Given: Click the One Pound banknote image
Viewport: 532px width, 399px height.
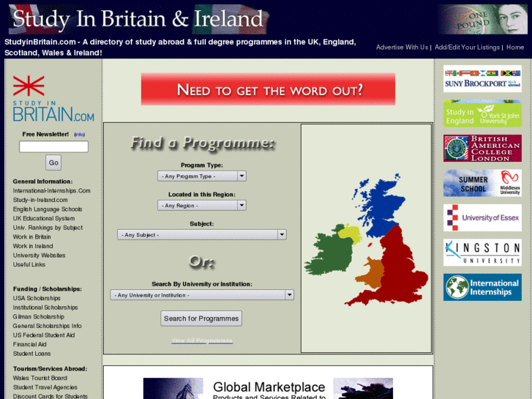Looking at the screenshot, I should pyautogui.click(x=482, y=19).
